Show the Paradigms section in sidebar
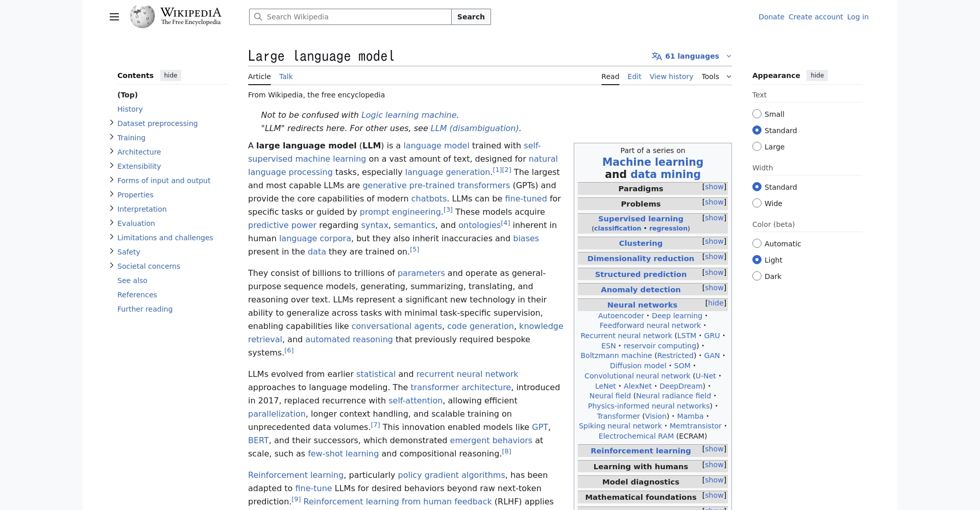 coord(714,187)
